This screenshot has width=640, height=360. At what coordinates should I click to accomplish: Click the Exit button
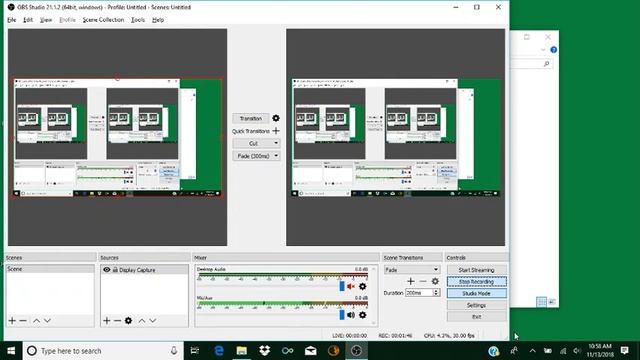tap(477, 317)
